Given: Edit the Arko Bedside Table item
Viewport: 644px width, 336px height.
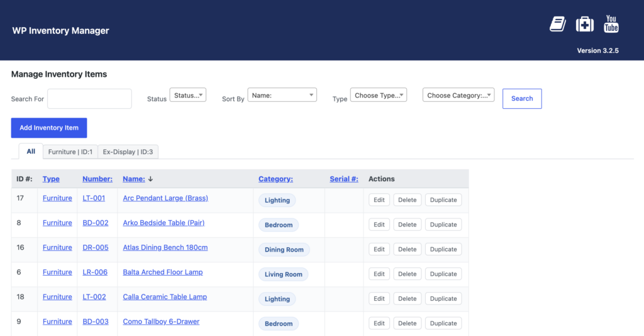Looking at the screenshot, I should pos(379,225).
